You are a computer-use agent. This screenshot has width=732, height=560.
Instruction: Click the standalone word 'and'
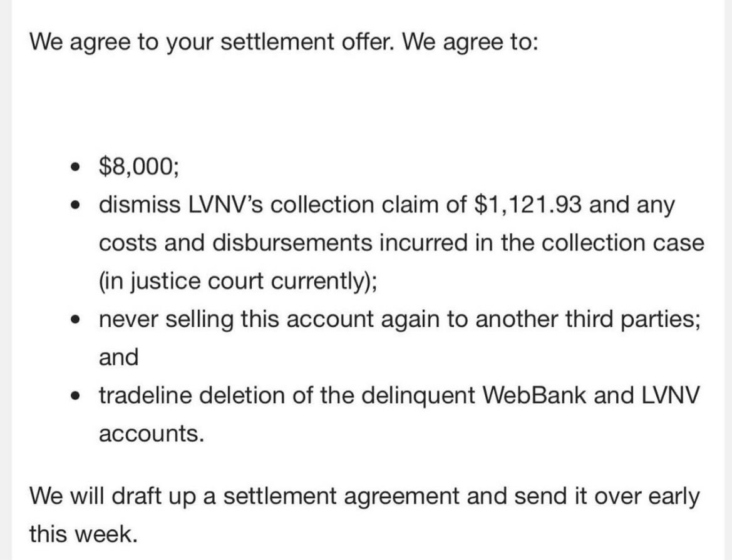coord(118,357)
